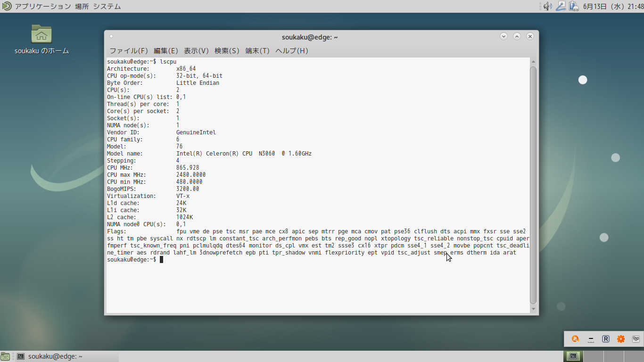Select first workspace with terminal thumbnail
The width and height of the screenshot is (644, 362).
[x=573, y=356]
